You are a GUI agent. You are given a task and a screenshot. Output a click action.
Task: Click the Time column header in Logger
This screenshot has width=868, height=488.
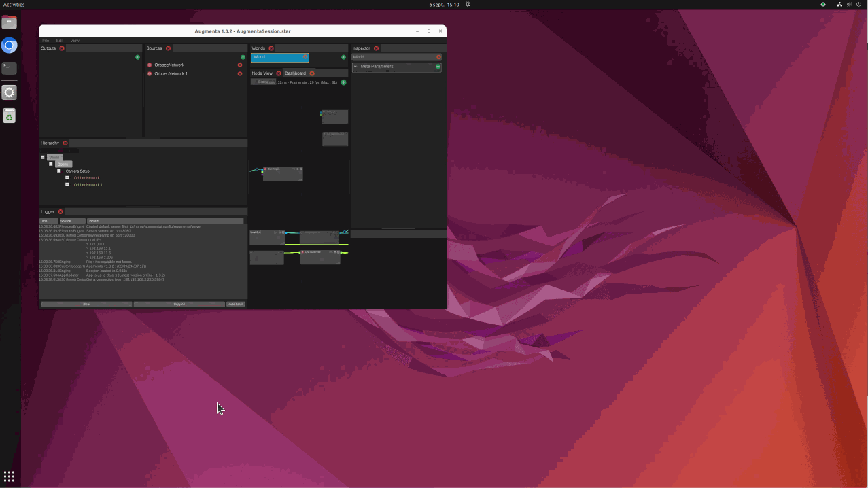coord(49,221)
